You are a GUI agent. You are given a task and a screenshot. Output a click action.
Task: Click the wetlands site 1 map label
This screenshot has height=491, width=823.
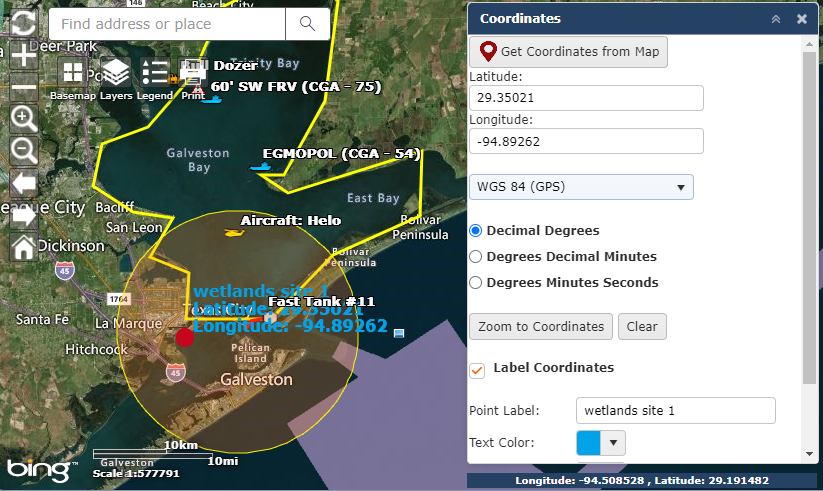(261, 291)
